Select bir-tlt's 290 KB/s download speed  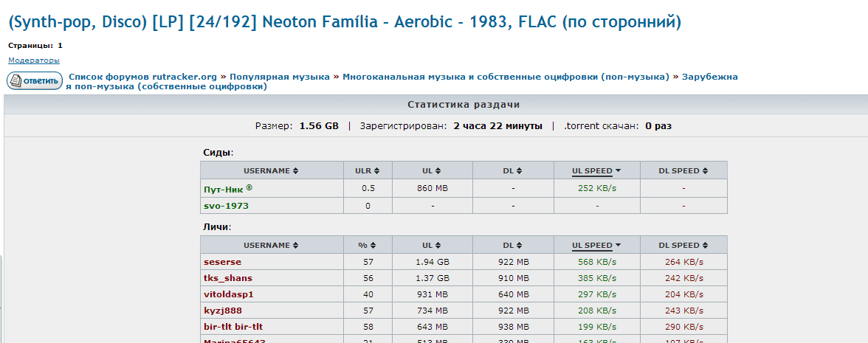[684, 326]
